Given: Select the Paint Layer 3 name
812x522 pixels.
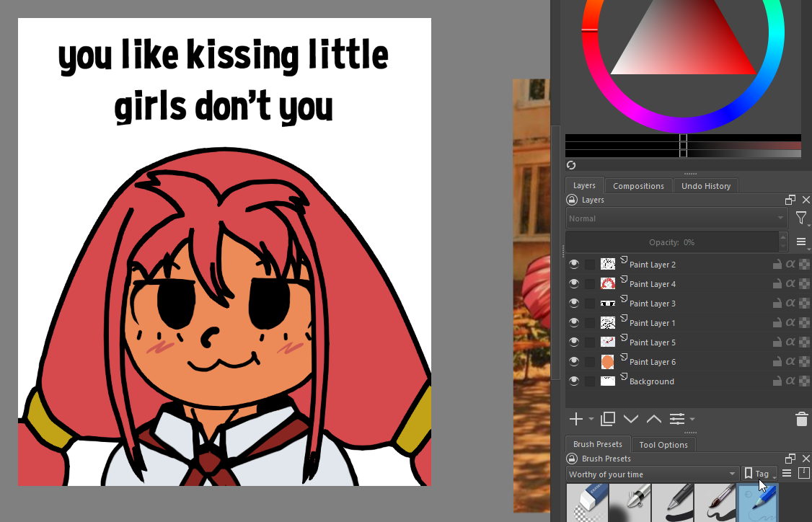Looking at the screenshot, I should (653, 304).
